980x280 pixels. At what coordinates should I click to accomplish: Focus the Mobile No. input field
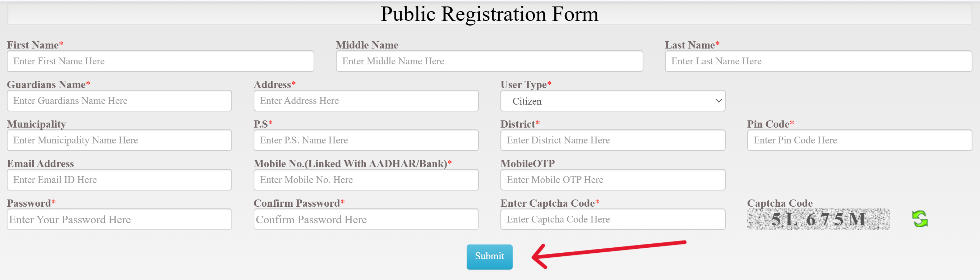[x=366, y=180]
